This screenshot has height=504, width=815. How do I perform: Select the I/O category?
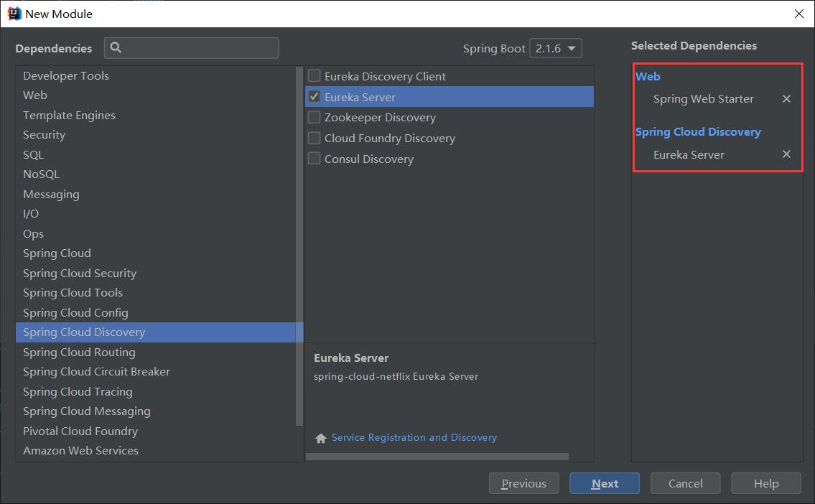click(156, 214)
